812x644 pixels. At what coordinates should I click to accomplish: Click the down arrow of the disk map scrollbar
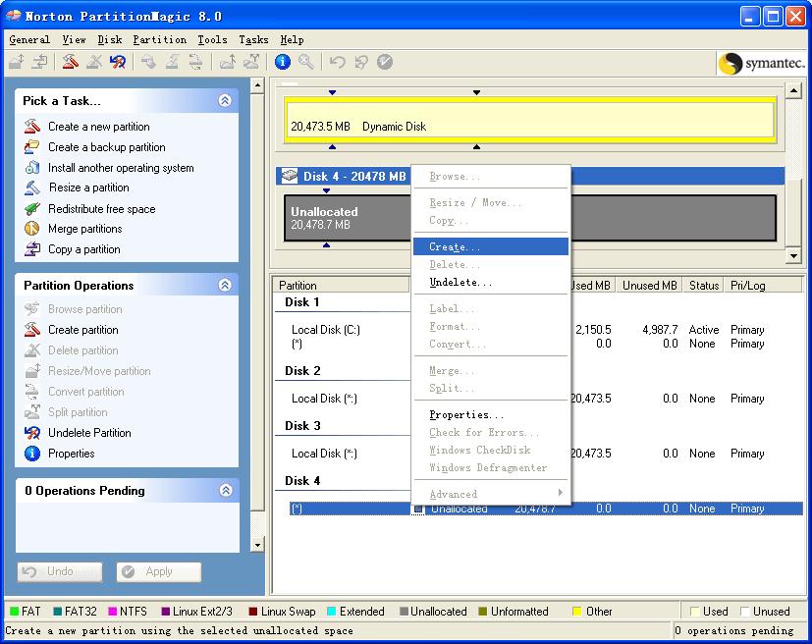click(794, 256)
